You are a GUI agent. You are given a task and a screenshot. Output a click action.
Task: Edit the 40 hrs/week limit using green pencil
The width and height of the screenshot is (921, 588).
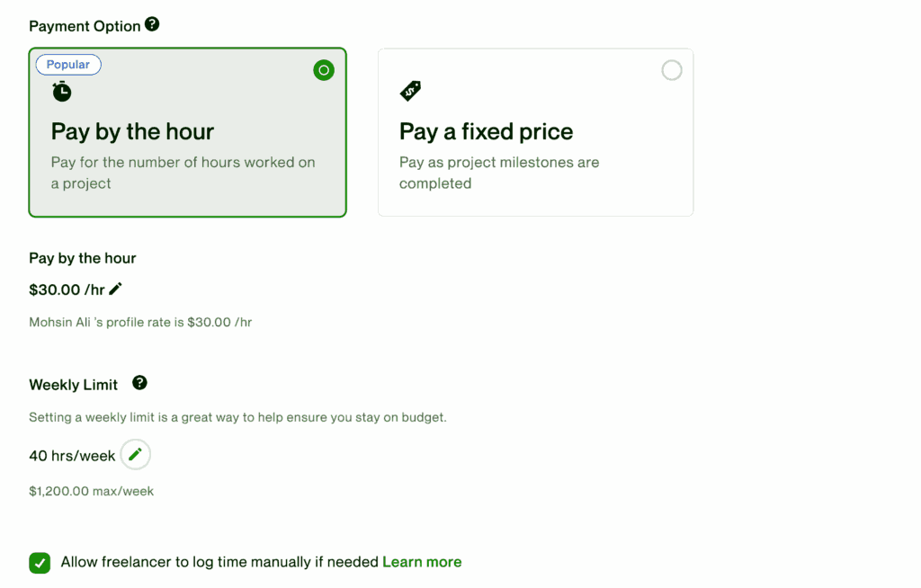coord(136,455)
